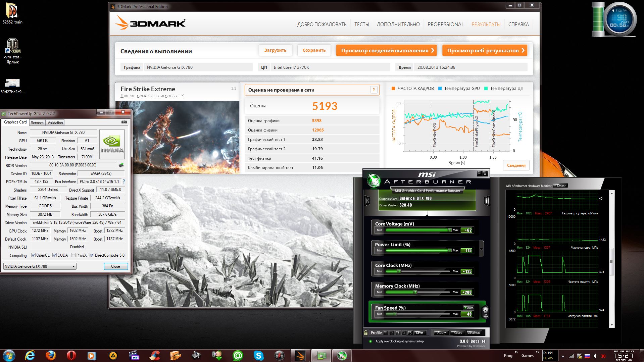The height and width of the screenshot is (362, 644).
Task: Click the Fan Speed value field
Action: click(467, 314)
